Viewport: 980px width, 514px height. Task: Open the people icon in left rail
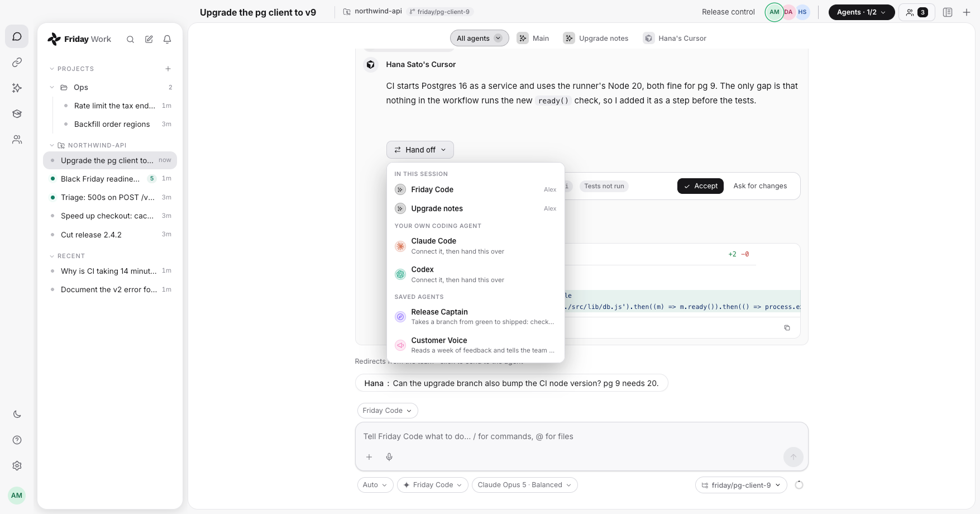point(17,139)
